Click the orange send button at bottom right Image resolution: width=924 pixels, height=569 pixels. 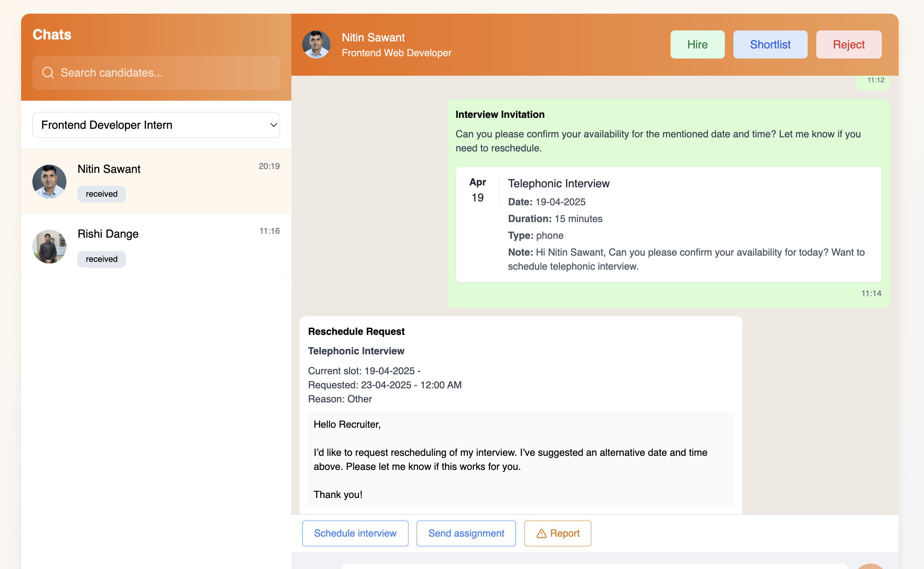click(x=870, y=566)
